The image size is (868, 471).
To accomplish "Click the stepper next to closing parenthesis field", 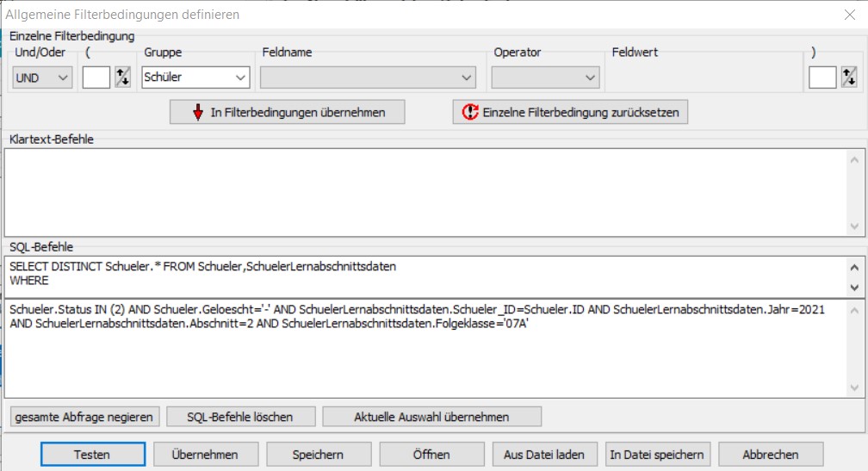I will (849, 77).
